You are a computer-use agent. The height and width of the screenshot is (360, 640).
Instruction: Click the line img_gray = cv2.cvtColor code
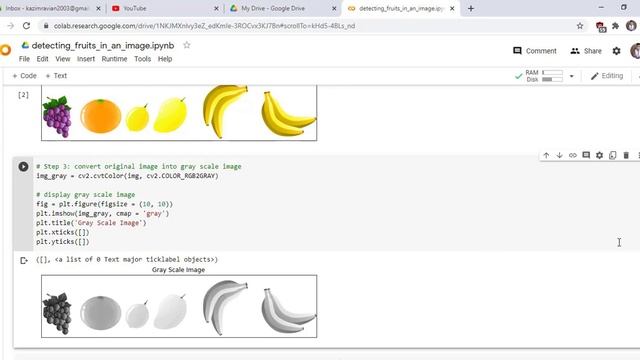(x=127, y=176)
